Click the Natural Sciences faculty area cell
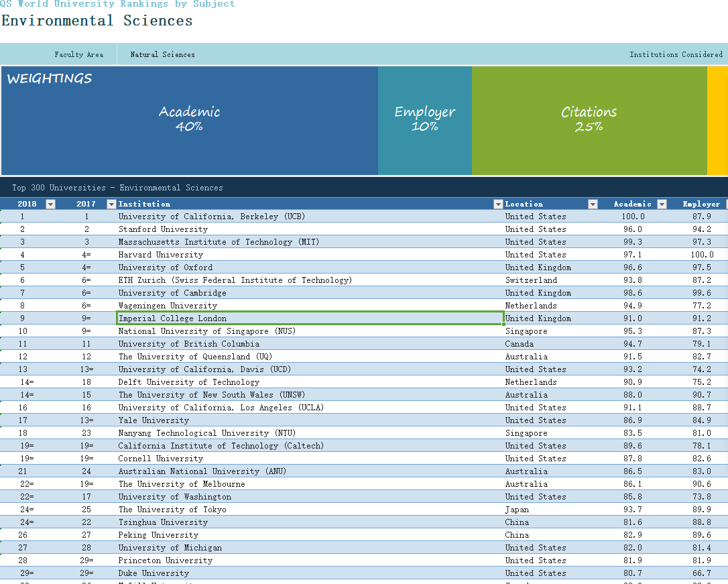Screen dimensions: 728x584 (x=162, y=54)
